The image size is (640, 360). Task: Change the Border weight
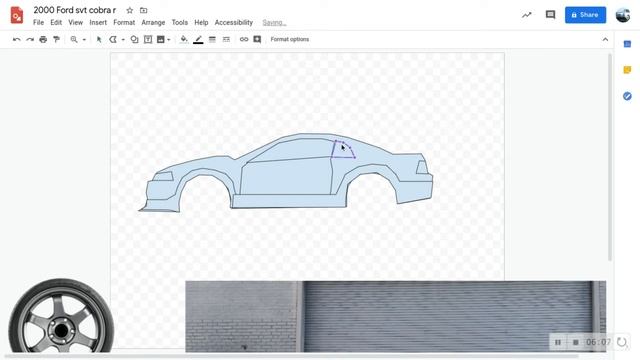tap(212, 40)
